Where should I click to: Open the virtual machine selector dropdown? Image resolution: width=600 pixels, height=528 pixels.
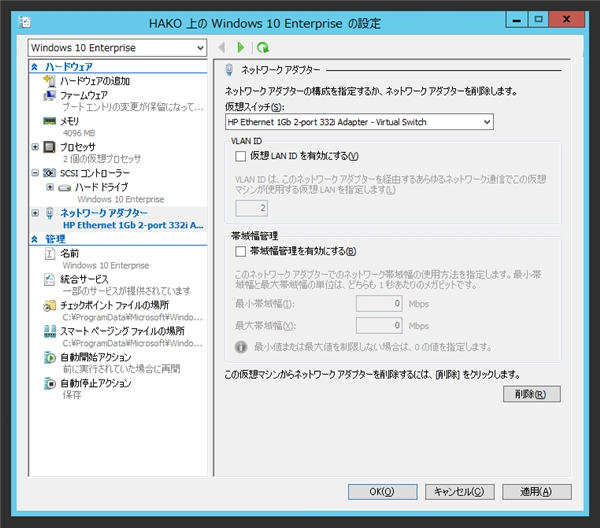click(x=117, y=48)
